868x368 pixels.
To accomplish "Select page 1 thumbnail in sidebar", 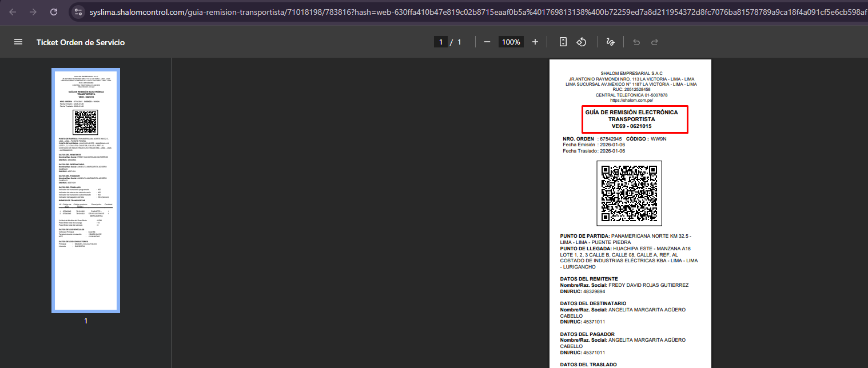I will click(x=86, y=191).
